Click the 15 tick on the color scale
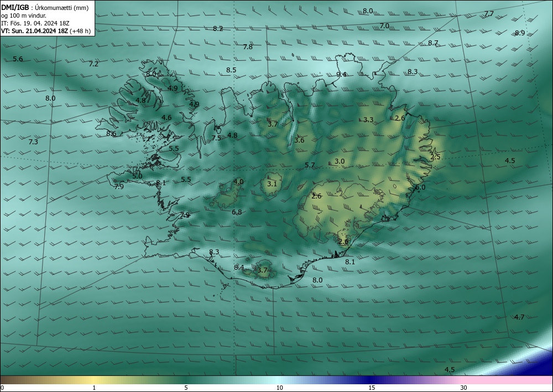The height and width of the screenshot is (392, 553). point(372,388)
